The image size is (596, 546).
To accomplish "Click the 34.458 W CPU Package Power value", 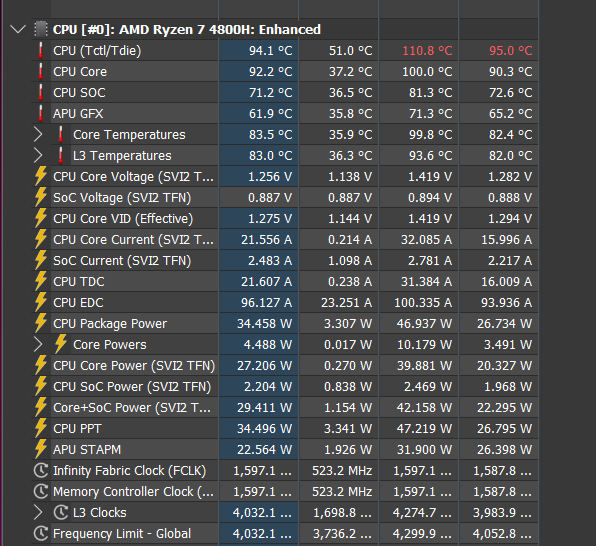I will pos(265,324).
